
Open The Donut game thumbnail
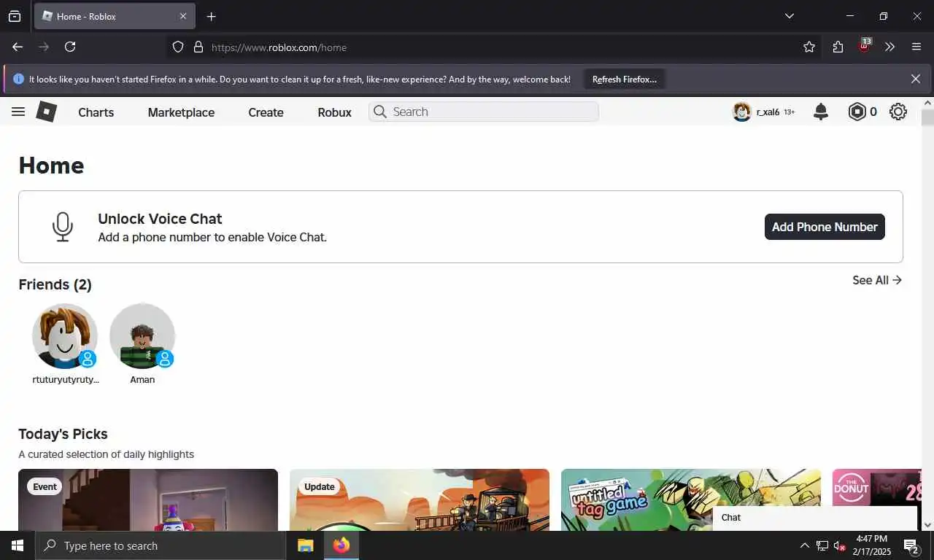click(876, 487)
